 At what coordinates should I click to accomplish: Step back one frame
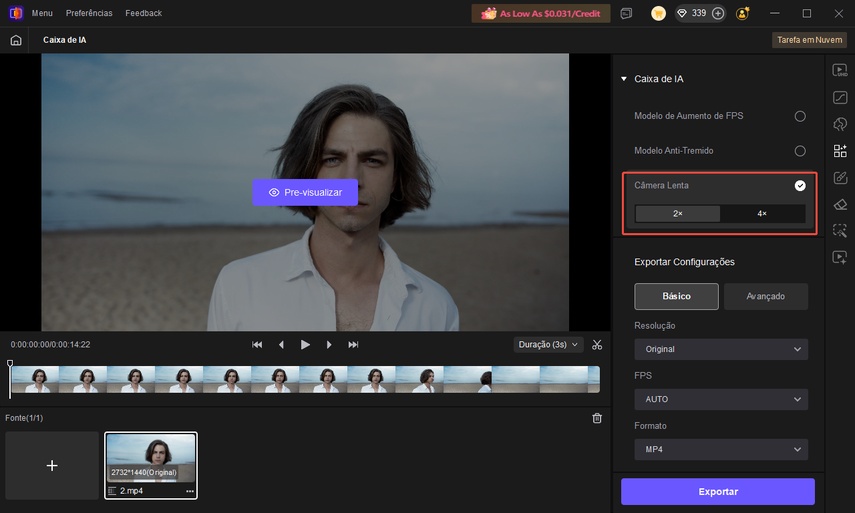[x=281, y=345]
